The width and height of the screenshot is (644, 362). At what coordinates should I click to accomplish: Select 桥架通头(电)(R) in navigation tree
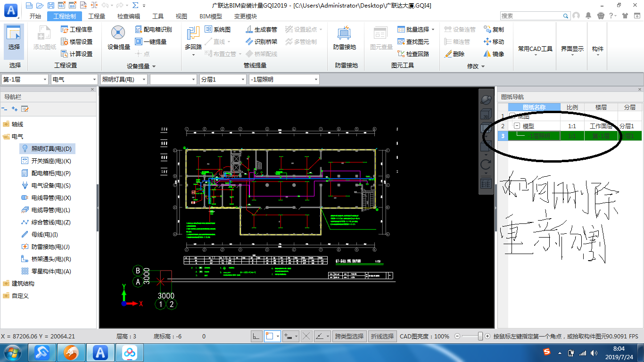click(51, 259)
